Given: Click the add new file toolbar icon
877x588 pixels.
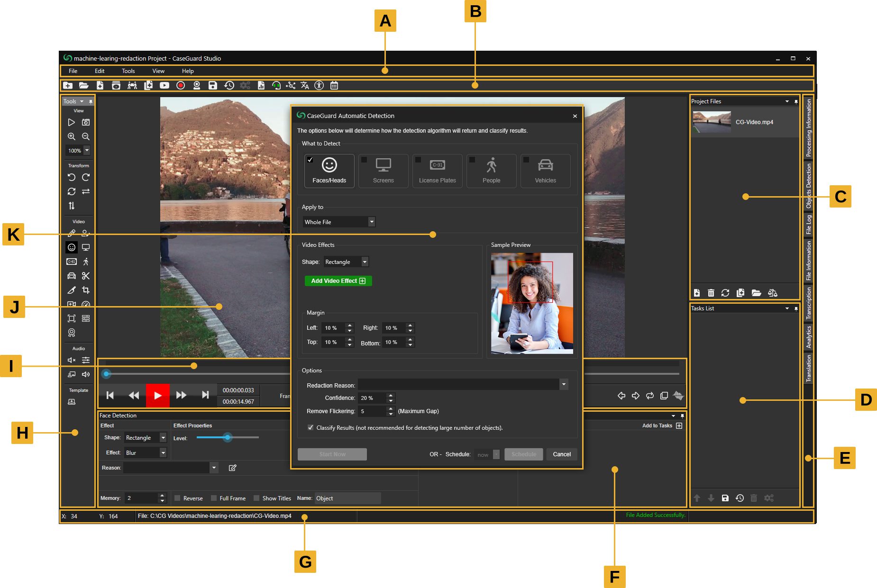Looking at the screenshot, I should (x=100, y=85).
